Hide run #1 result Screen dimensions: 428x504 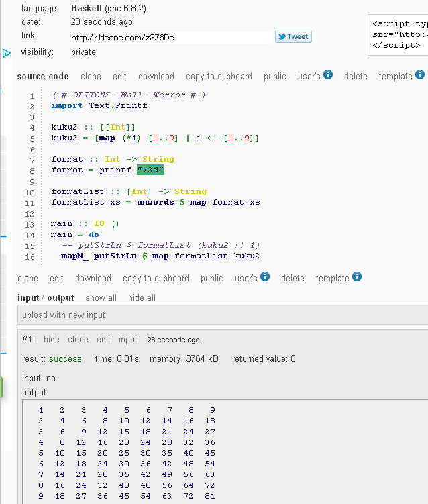point(52,340)
